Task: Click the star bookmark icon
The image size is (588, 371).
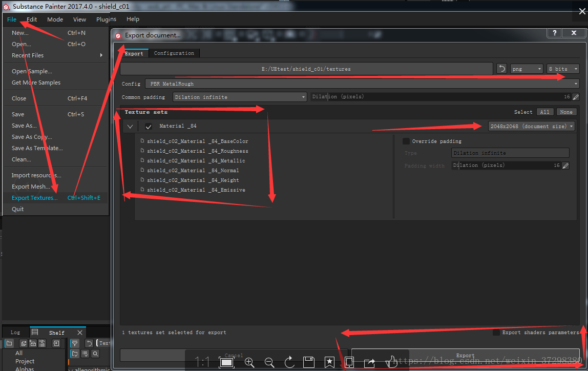Action: (x=329, y=362)
